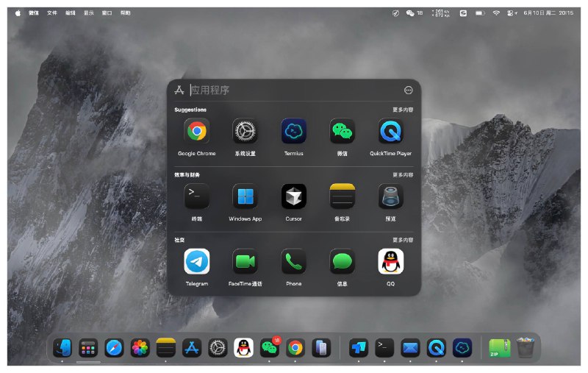Open Terminal from the Dock
The width and height of the screenshot is (588, 373).
point(384,348)
